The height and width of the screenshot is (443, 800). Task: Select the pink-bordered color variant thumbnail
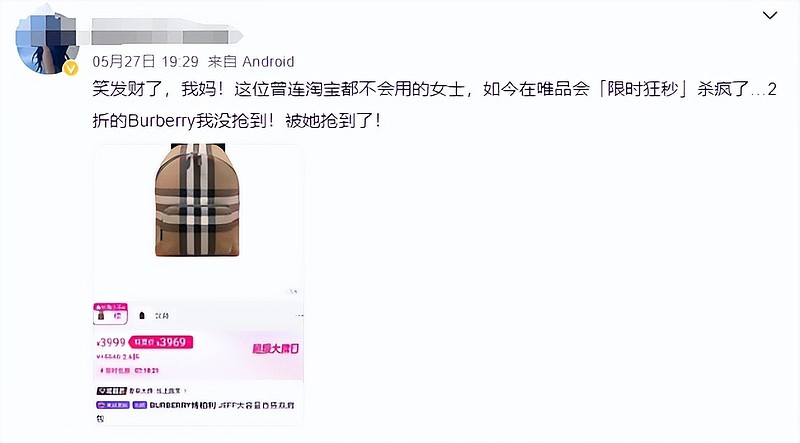110,314
